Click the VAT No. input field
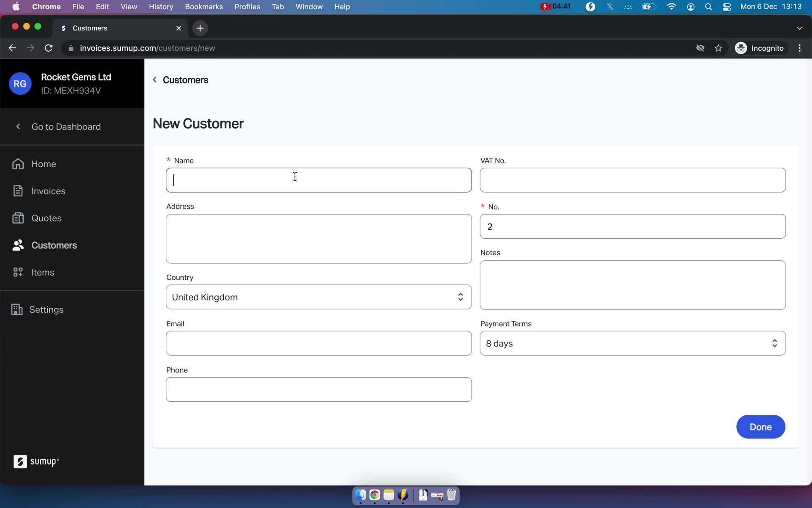This screenshot has width=812, height=508. (x=633, y=179)
